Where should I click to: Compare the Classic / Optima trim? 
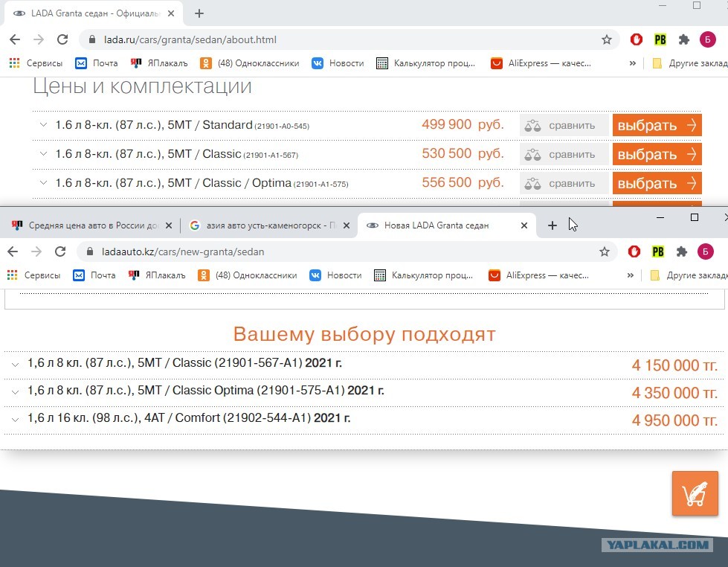click(x=564, y=184)
